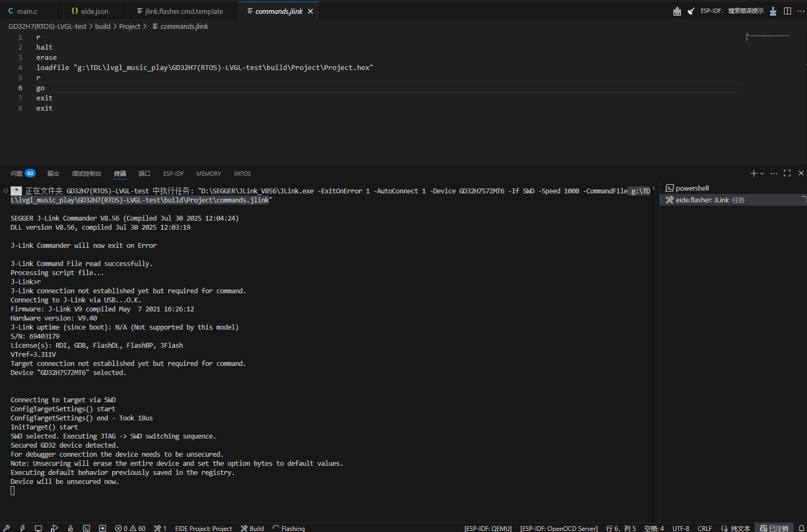Click the flame build-flash-monitor icon in status bar
Viewport: 807px width, 532px height.
(x=70, y=528)
